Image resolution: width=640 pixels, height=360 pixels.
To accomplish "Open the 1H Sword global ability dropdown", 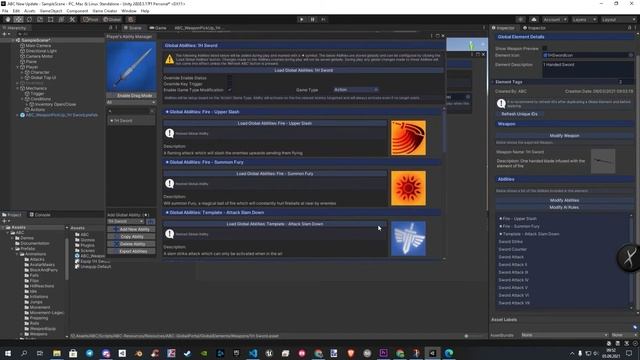I will click(126, 221).
